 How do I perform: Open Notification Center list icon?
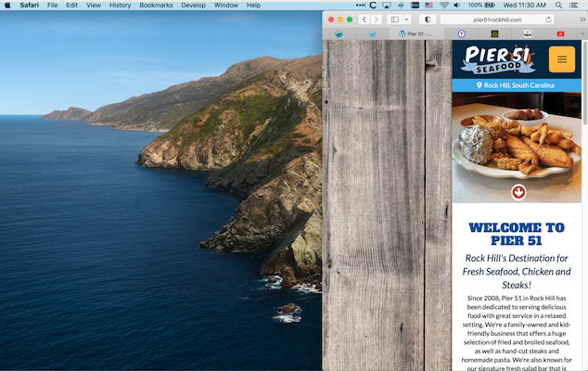(573, 6)
